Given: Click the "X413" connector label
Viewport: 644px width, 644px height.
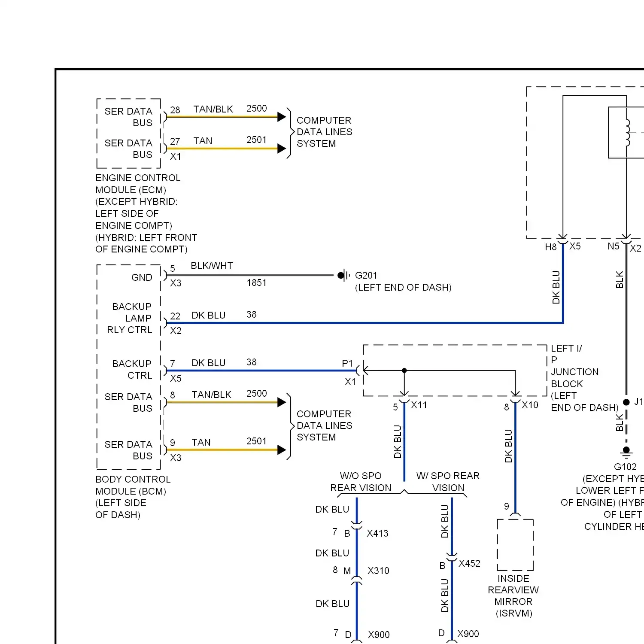Looking at the screenshot, I should 377,533.
